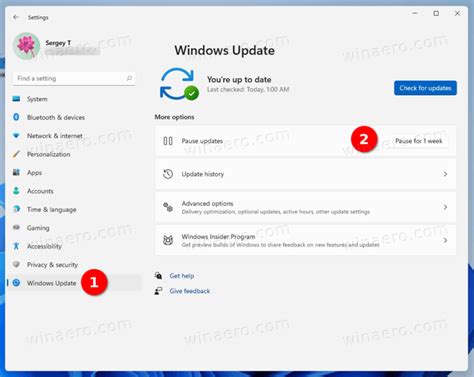This screenshot has height=377, width=474.
Task: Click the "You're up to date" text
Action: pyautogui.click(x=239, y=79)
